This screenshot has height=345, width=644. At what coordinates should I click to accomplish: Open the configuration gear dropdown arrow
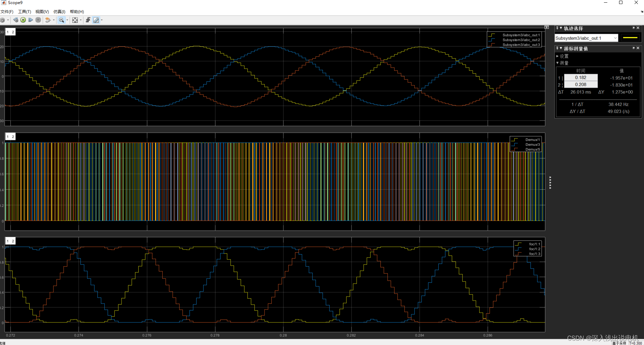pyautogui.click(x=8, y=20)
